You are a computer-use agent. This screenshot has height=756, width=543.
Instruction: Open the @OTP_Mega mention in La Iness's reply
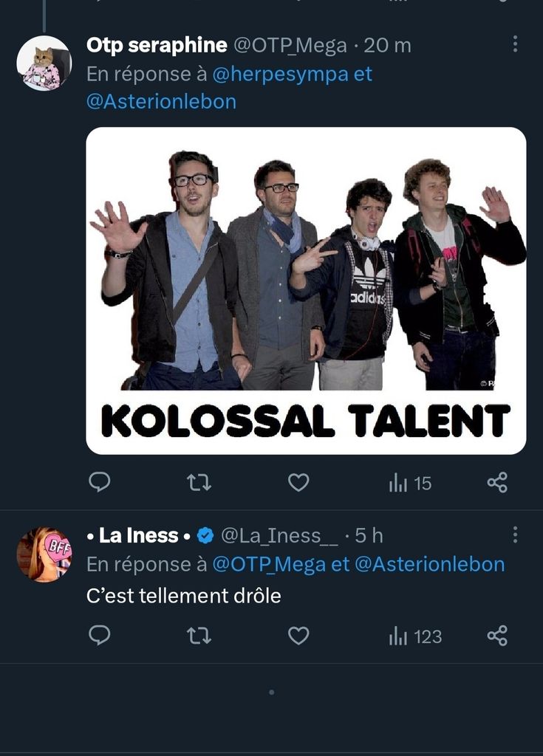(269, 565)
